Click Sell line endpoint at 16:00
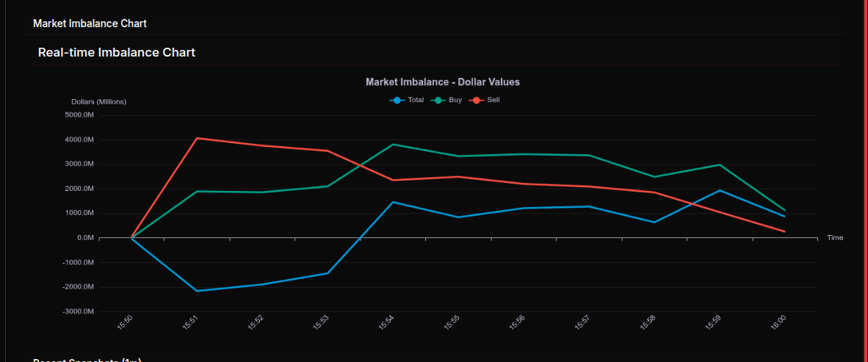 tap(784, 231)
